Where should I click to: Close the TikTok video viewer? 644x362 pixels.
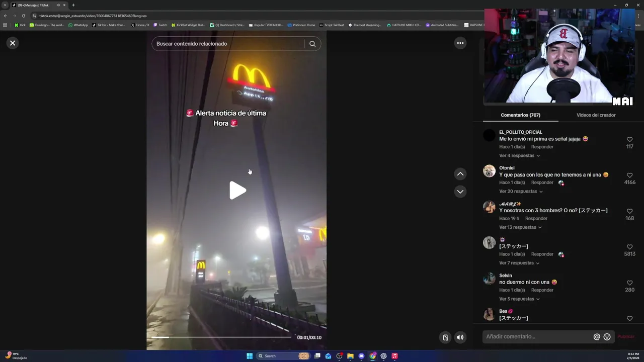click(x=13, y=43)
